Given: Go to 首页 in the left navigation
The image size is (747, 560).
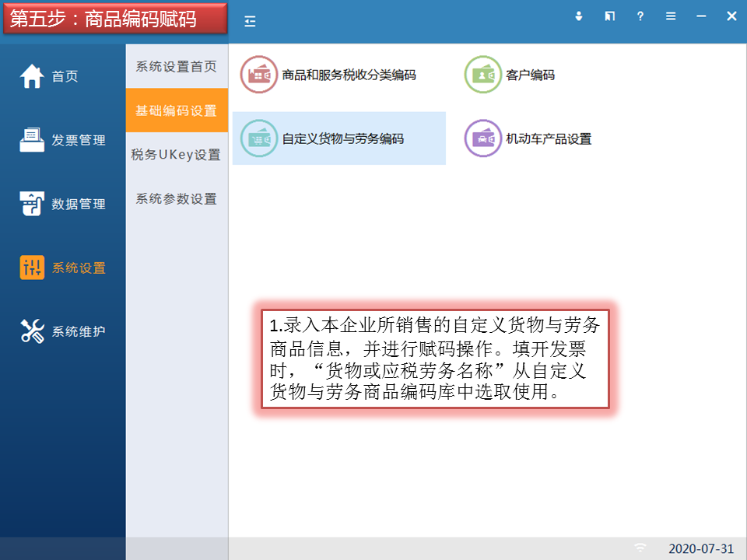Looking at the screenshot, I should [x=65, y=77].
